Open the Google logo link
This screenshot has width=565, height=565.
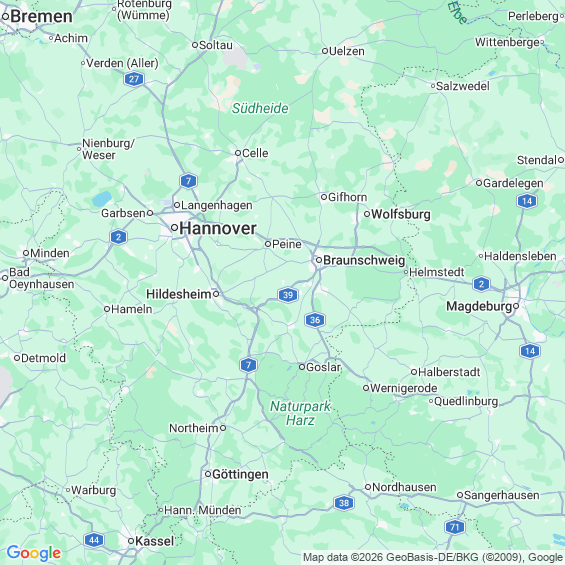(x=34, y=553)
